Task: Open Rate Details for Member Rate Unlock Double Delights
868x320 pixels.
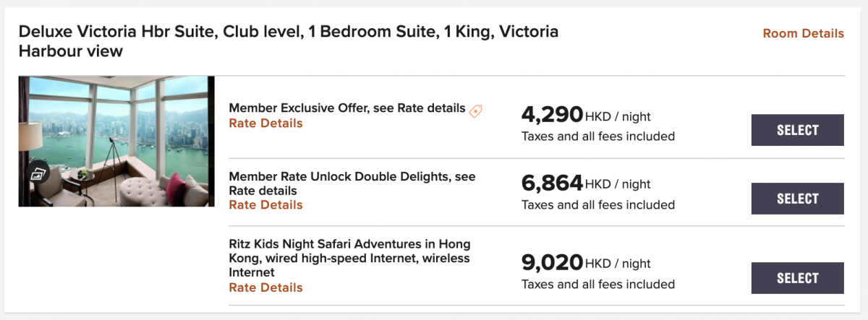Action: pyautogui.click(x=265, y=205)
